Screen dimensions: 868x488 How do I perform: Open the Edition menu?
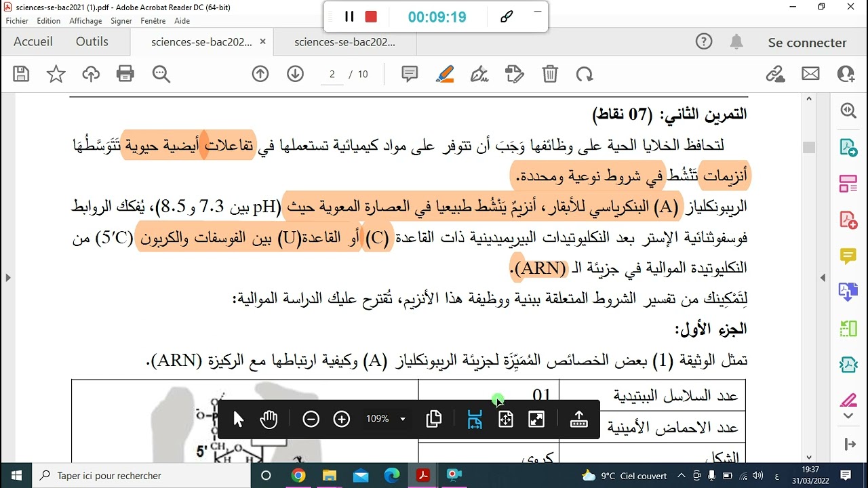coord(49,21)
